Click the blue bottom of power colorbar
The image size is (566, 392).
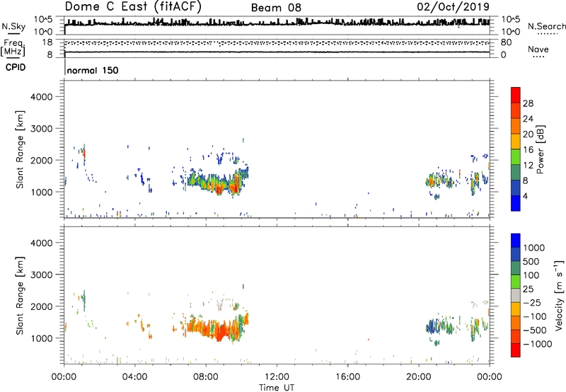point(516,203)
